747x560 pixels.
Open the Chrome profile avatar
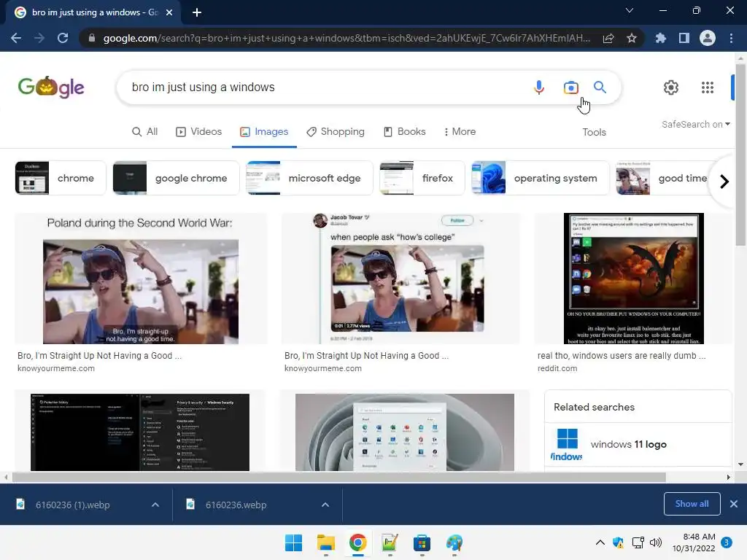point(708,38)
